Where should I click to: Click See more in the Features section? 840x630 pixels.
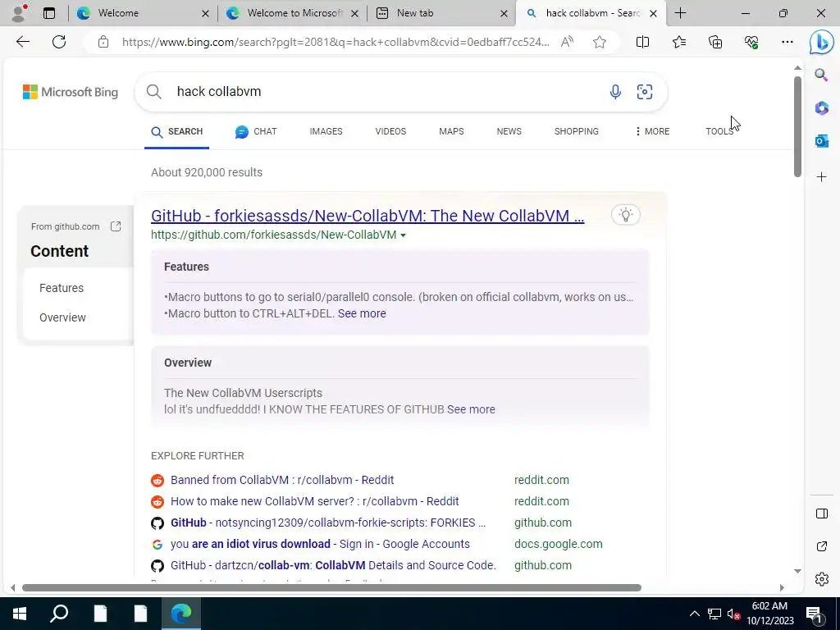(362, 313)
